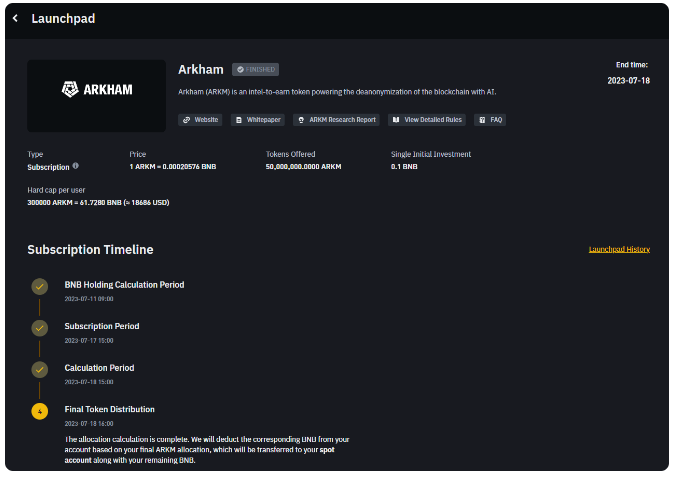Open the ARKM Research Report
This screenshot has width=674, height=479.
coord(336,120)
